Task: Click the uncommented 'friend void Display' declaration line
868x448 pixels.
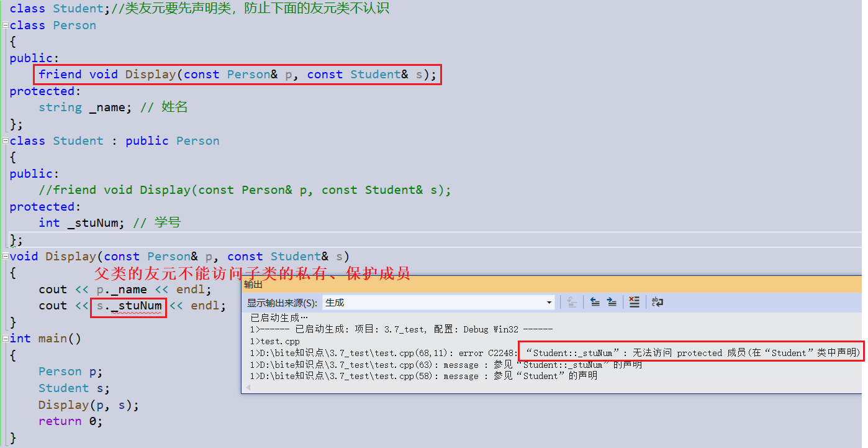Action: pos(238,75)
